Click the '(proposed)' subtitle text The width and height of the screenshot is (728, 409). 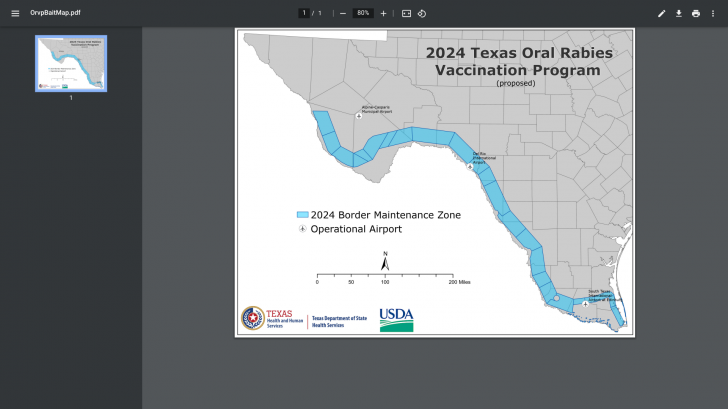coord(515,83)
